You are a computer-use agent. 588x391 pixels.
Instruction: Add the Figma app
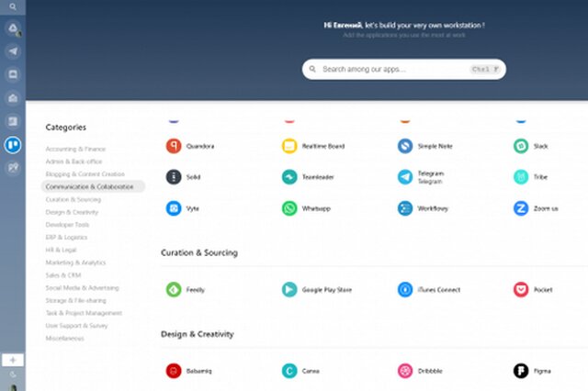(x=532, y=371)
